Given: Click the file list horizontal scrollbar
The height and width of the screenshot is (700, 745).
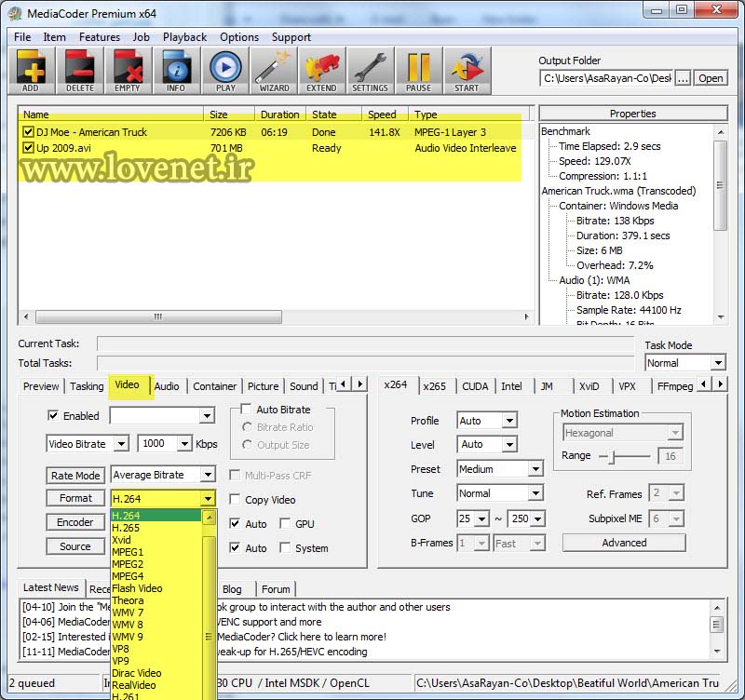Looking at the screenshot, I should (158, 316).
